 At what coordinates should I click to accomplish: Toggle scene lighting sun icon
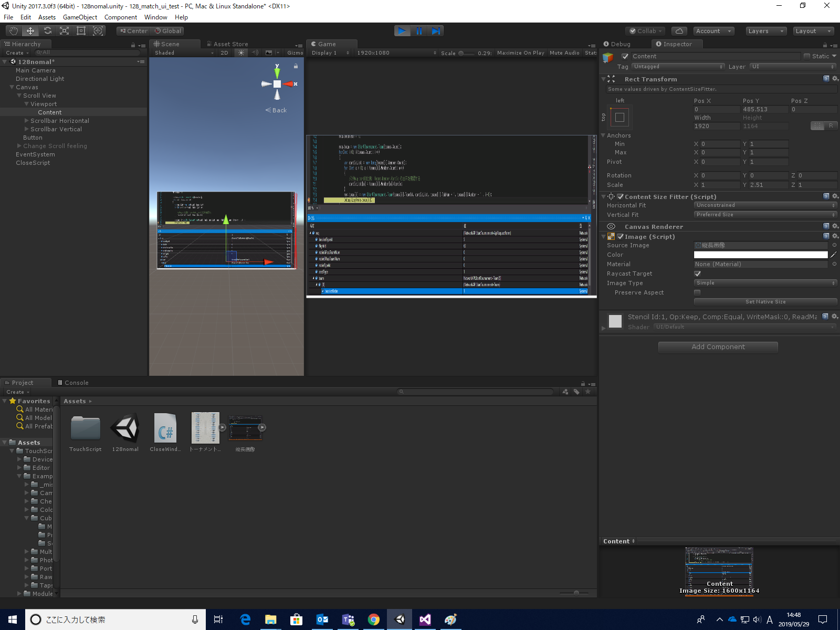click(241, 53)
